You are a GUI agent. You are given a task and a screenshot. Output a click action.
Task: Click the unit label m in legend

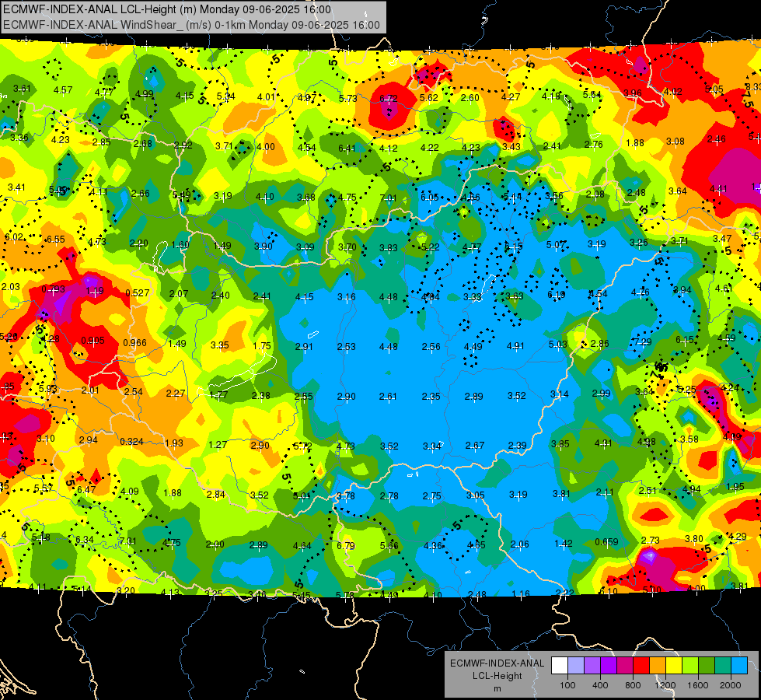coord(497,689)
